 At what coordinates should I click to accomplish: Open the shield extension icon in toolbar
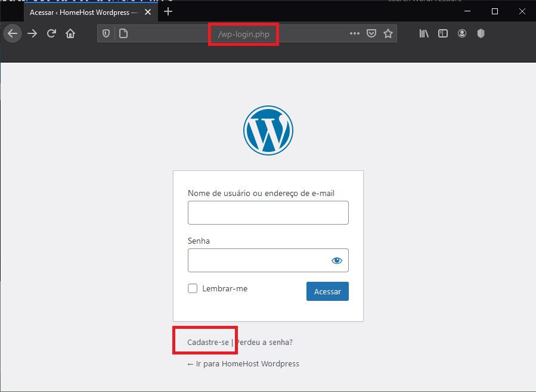click(481, 33)
